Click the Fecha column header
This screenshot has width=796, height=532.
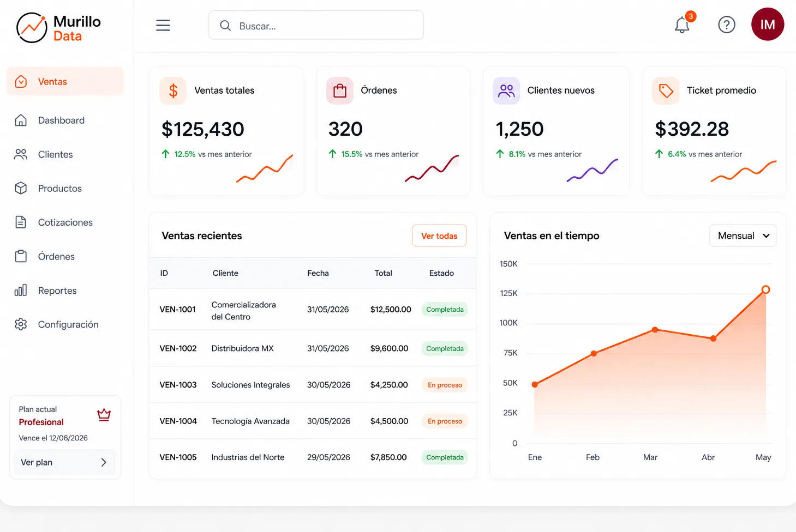pos(318,273)
